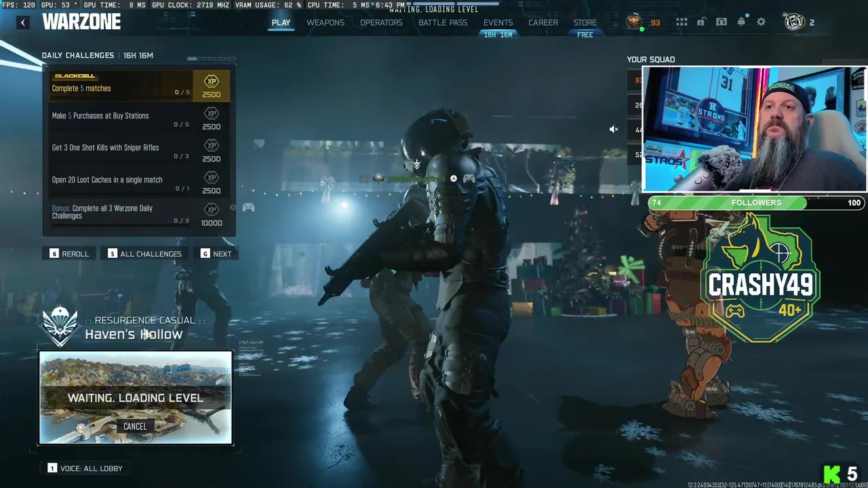868x488 pixels.
Task: Unmute the crossed-out speaker icon near squad
Action: pos(614,129)
